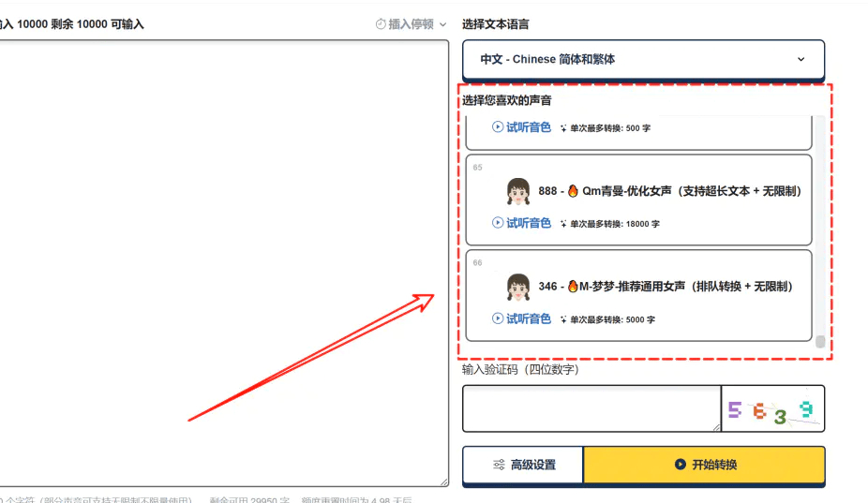Click the voice list scrollbar thumb
The height and width of the screenshot is (503, 868).
coord(820,341)
